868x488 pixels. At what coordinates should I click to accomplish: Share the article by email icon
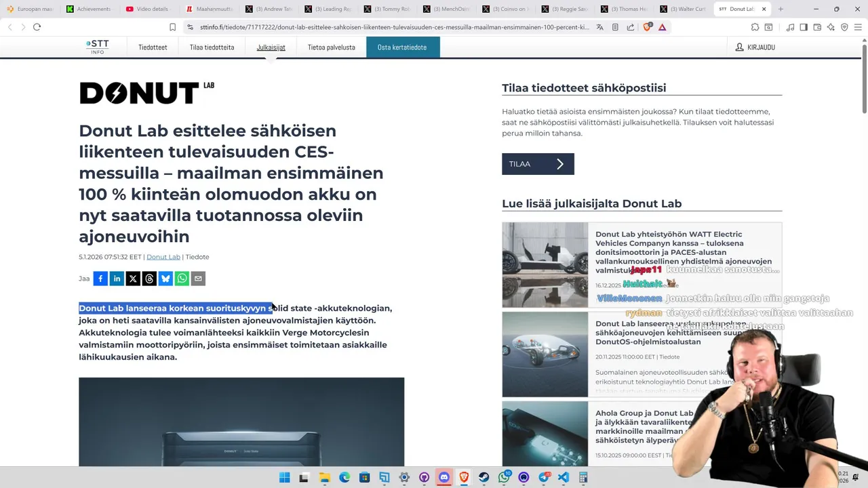click(198, 279)
